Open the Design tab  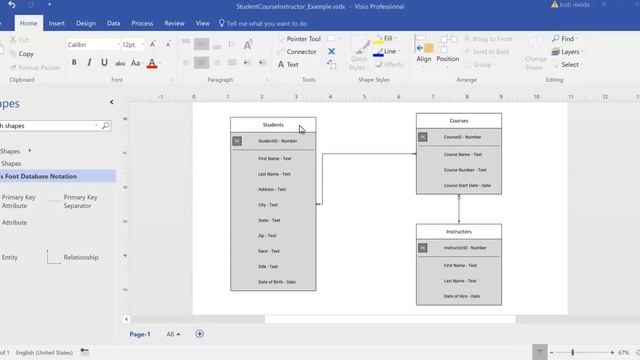(x=86, y=24)
